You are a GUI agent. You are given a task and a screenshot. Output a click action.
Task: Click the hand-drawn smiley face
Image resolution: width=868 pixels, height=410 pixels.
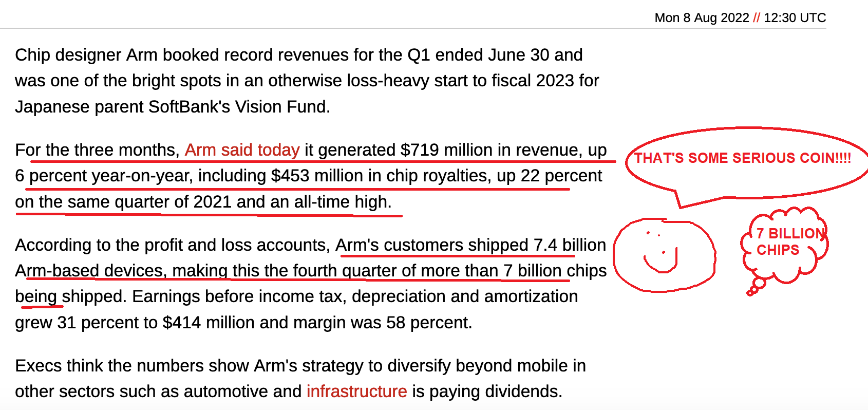pos(664,255)
